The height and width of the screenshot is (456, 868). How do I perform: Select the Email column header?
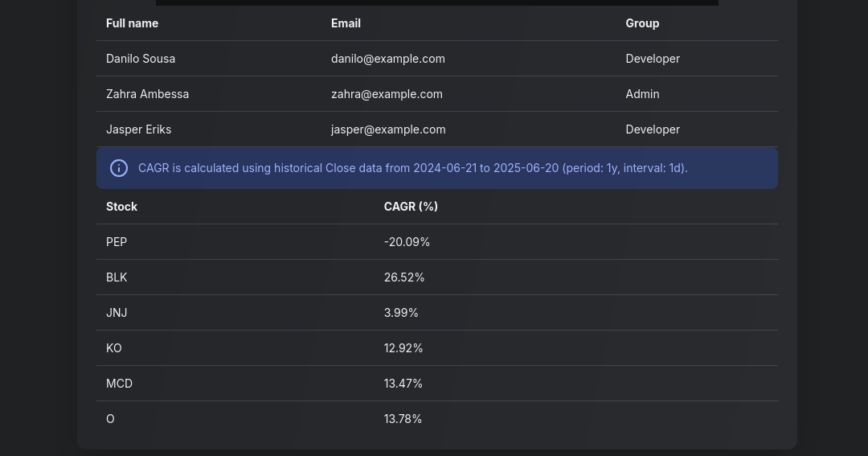346,23
